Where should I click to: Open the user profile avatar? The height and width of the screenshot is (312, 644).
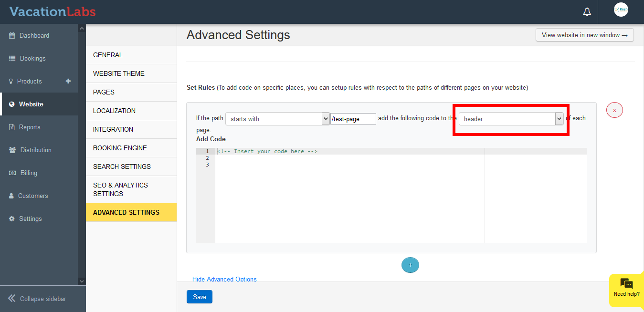[621, 10]
